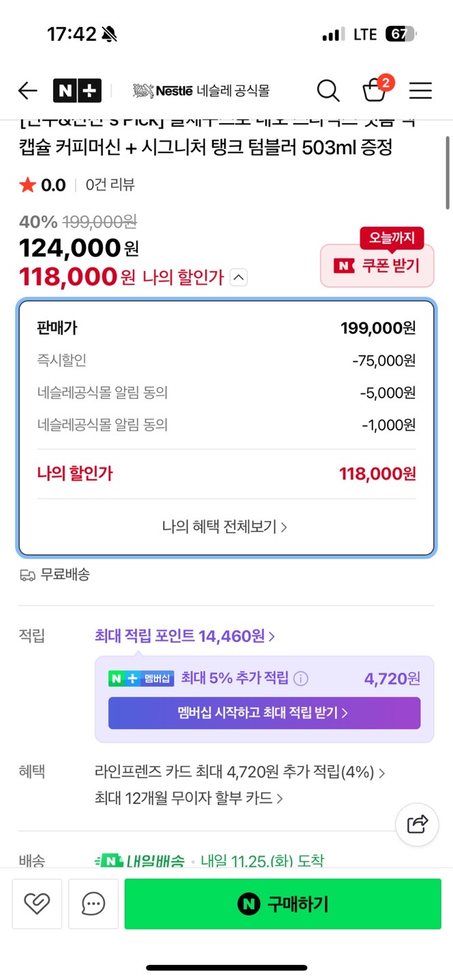Open the chat inquiry icon
Screen dimensions: 453x980
click(93, 904)
